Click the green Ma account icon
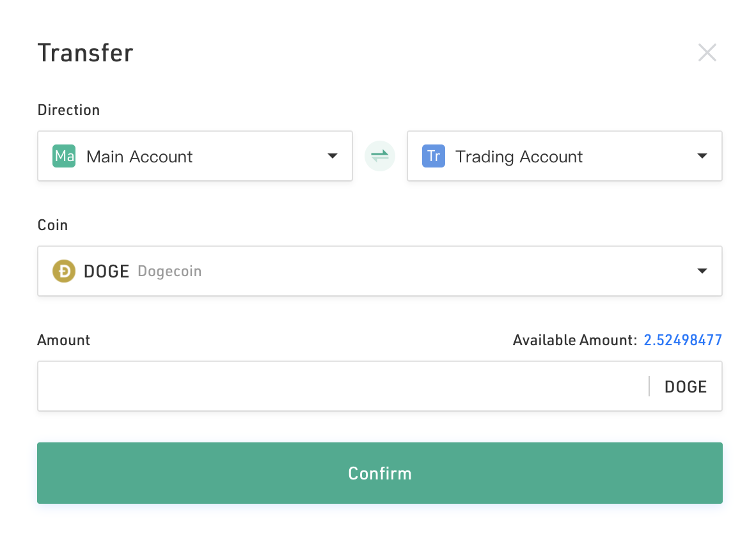The image size is (756, 537). click(x=64, y=156)
